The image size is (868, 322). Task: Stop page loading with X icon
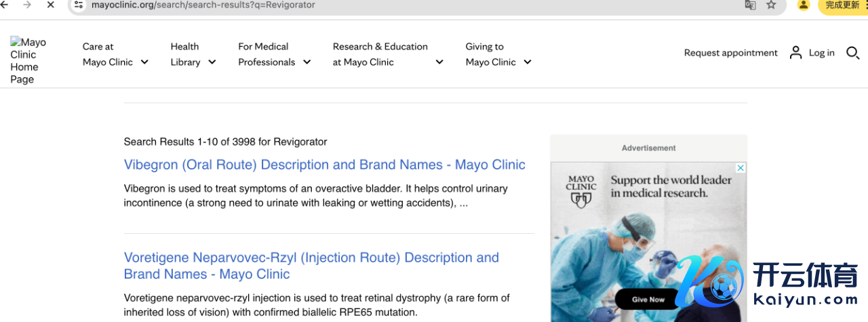50,5
